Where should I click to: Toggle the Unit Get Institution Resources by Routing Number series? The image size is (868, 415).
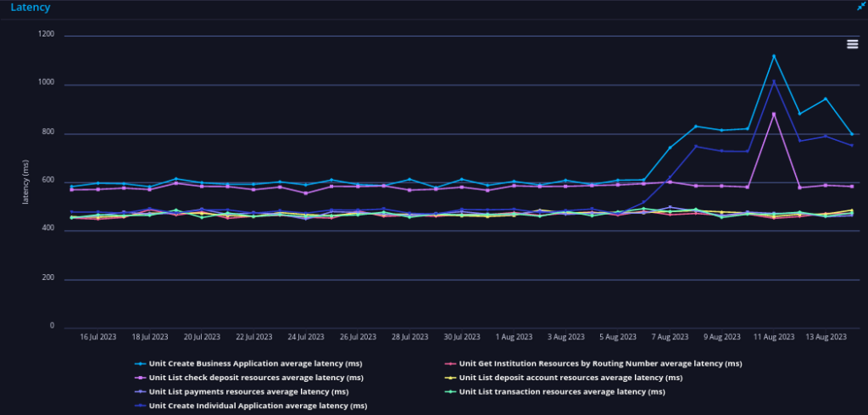click(593, 364)
